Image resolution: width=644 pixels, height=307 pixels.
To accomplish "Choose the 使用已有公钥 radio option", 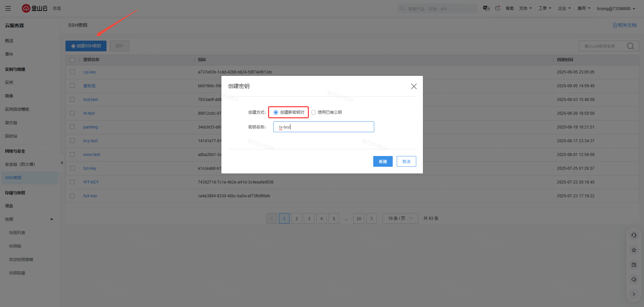I will [x=313, y=112].
